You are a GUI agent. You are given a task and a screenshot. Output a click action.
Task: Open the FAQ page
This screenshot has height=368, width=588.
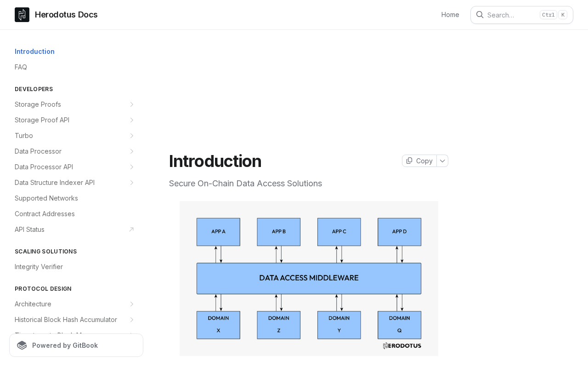(21, 67)
